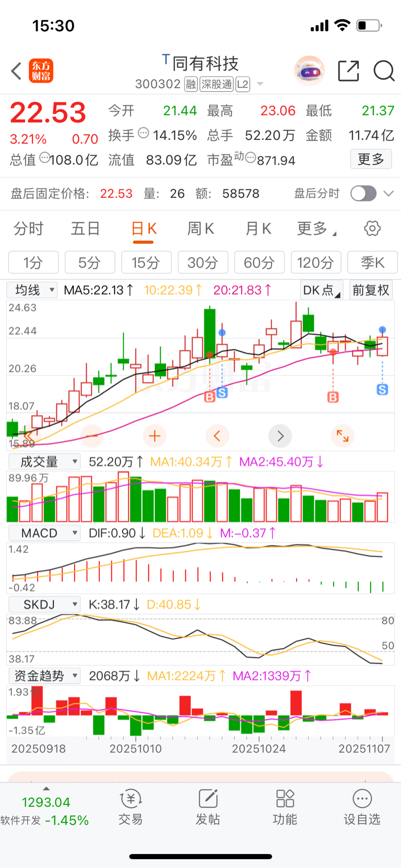Tap the blue S marker at chart right
This screenshot has width=401, height=868.
click(x=382, y=389)
